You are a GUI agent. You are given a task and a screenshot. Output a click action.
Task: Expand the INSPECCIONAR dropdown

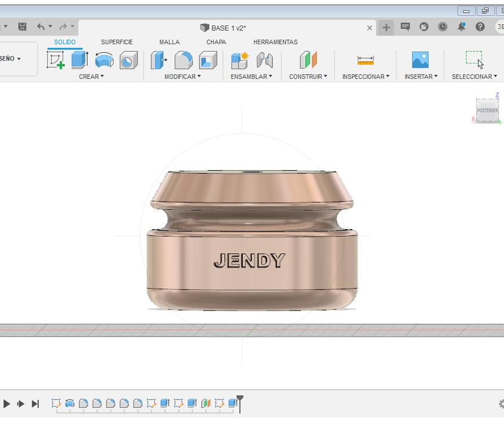(x=366, y=76)
